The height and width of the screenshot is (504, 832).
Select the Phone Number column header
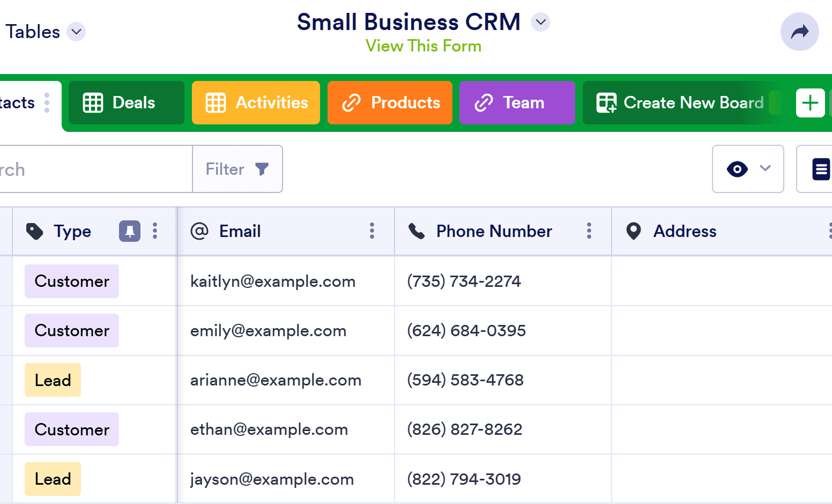pyautogui.click(x=503, y=231)
